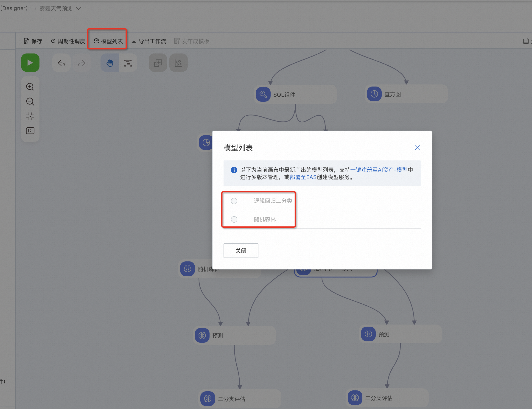
Task: Select the SQL组件 node
Action: 295,95
